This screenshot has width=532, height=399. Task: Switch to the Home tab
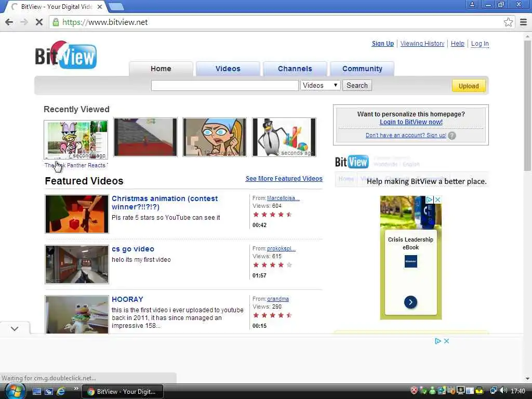161,69
